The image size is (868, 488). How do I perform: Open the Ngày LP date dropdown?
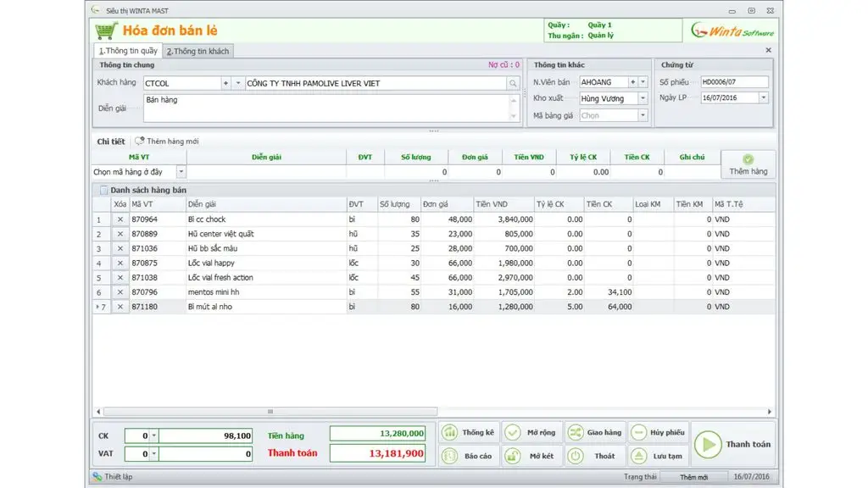point(764,98)
